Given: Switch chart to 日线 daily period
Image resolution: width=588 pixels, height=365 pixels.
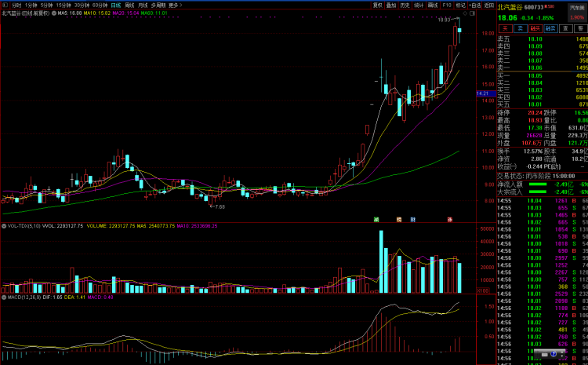Looking at the screenshot, I should [x=115, y=5].
